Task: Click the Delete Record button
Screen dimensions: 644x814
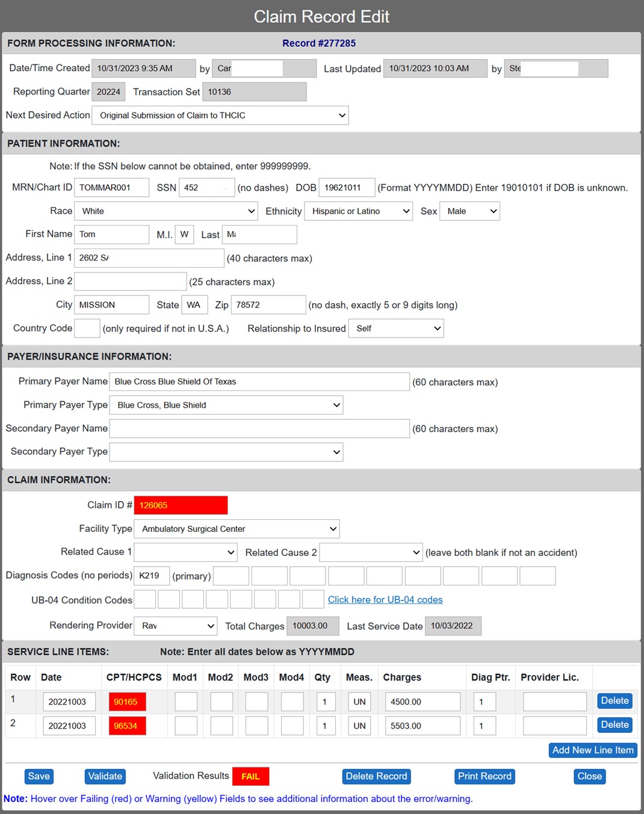Action: pos(377,776)
